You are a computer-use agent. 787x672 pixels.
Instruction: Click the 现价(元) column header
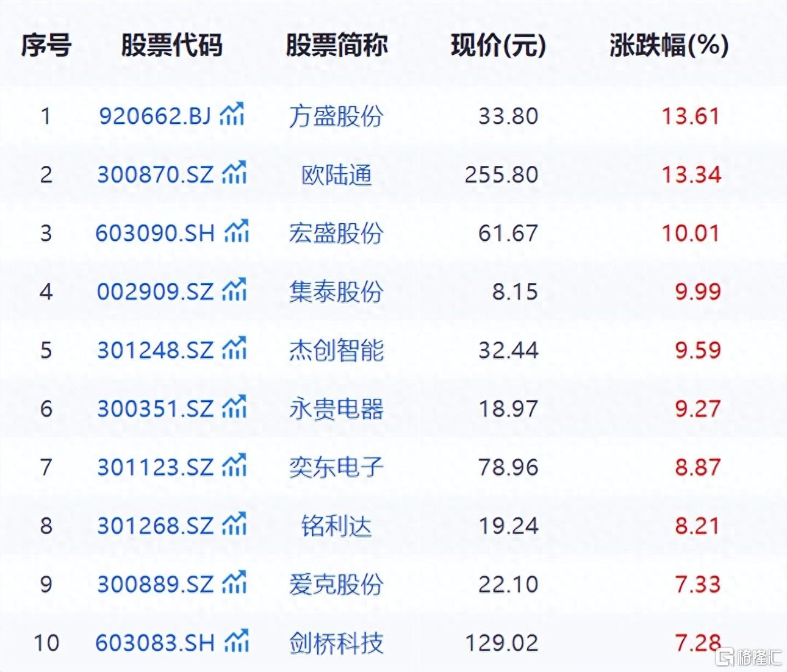(498, 45)
